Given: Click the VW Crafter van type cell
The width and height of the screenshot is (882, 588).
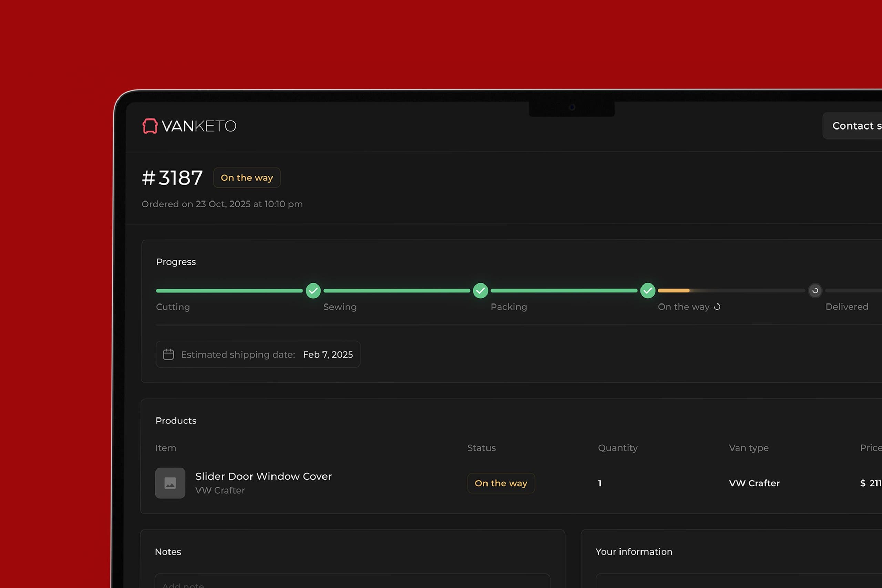Looking at the screenshot, I should pyautogui.click(x=754, y=483).
